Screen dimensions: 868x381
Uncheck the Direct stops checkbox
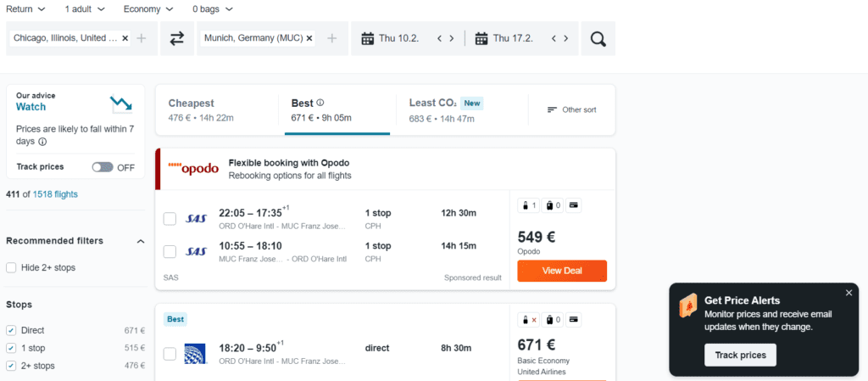(11, 330)
